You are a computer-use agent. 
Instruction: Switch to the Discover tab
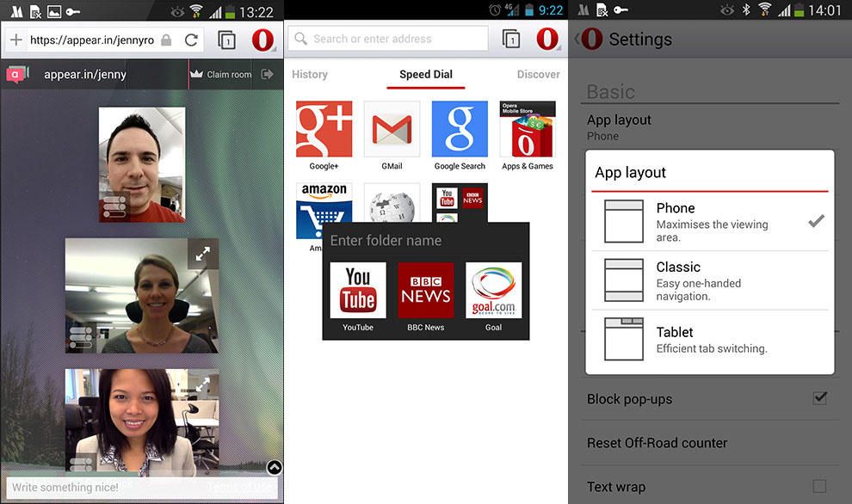[538, 75]
